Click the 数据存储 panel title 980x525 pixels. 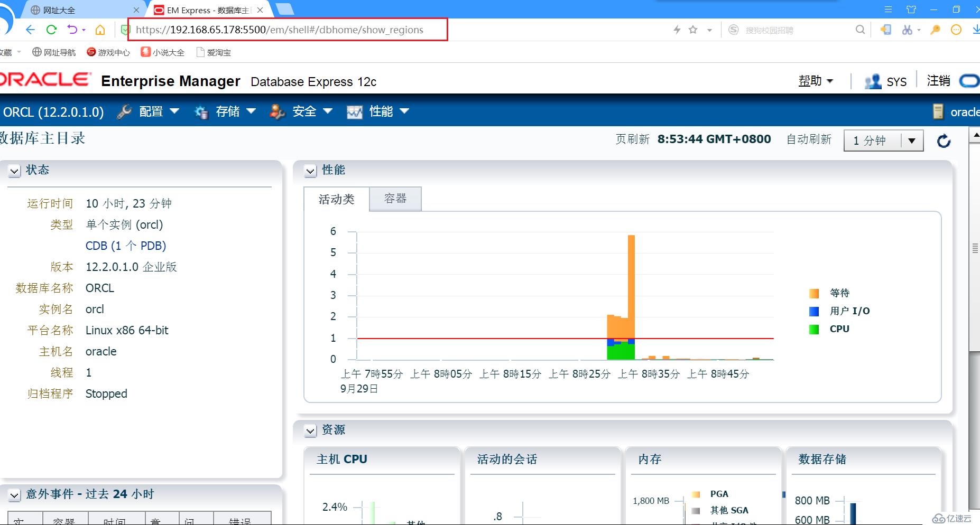822,459
